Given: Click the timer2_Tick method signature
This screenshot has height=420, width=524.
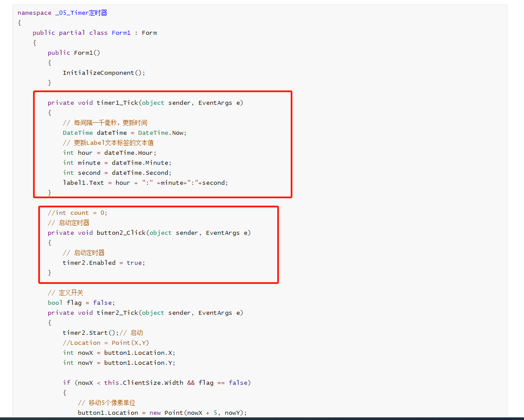Looking at the screenshot, I should 146,313.
